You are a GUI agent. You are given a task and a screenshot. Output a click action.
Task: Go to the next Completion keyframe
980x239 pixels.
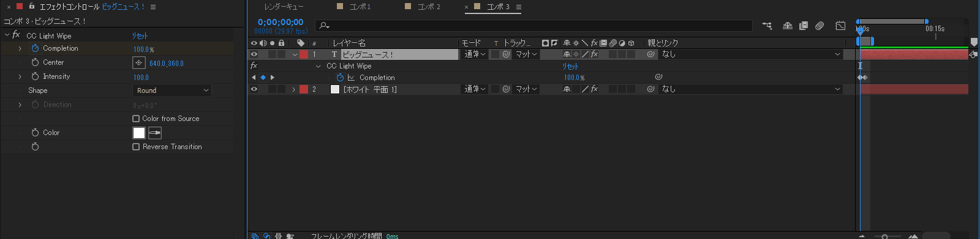[x=273, y=78]
